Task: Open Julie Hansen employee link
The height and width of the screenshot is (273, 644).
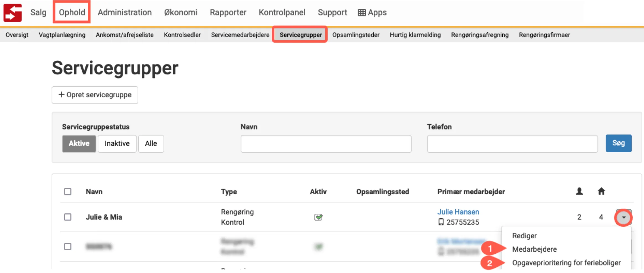Action: [458, 212]
